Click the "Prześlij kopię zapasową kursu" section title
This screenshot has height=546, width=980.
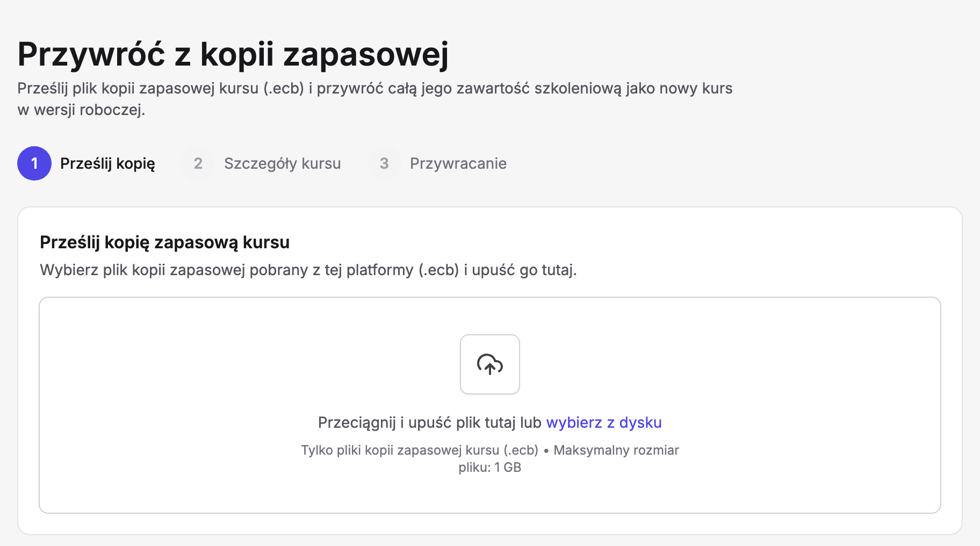pyautogui.click(x=165, y=242)
